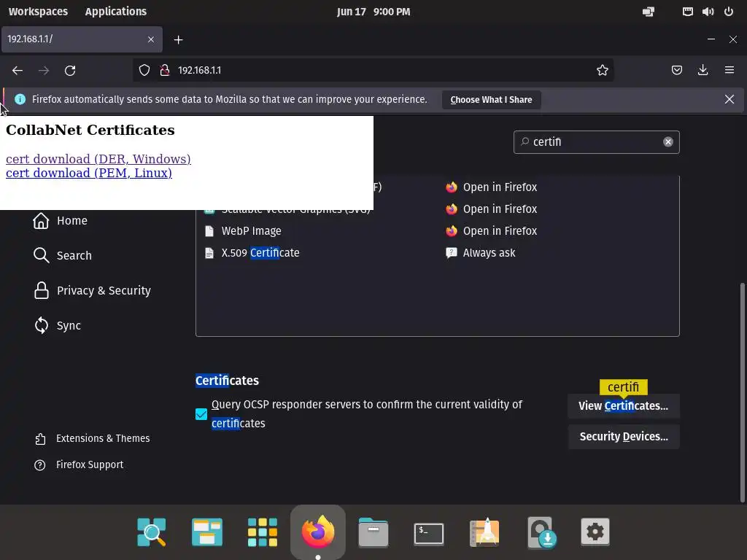Launch the Terminal from the dock
747x560 pixels.
(429, 533)
